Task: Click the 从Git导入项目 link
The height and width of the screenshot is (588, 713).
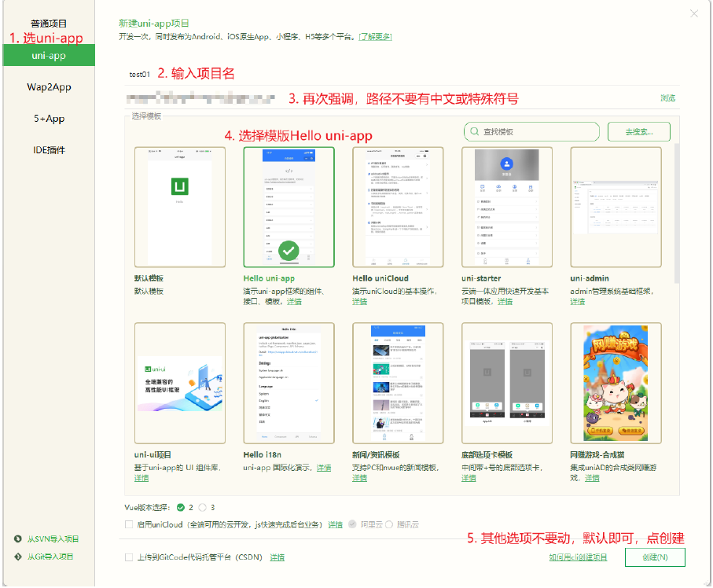Action: tap(50, 557)
